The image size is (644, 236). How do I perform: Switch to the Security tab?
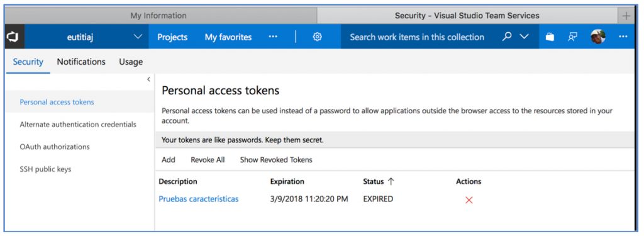point(28,62)
